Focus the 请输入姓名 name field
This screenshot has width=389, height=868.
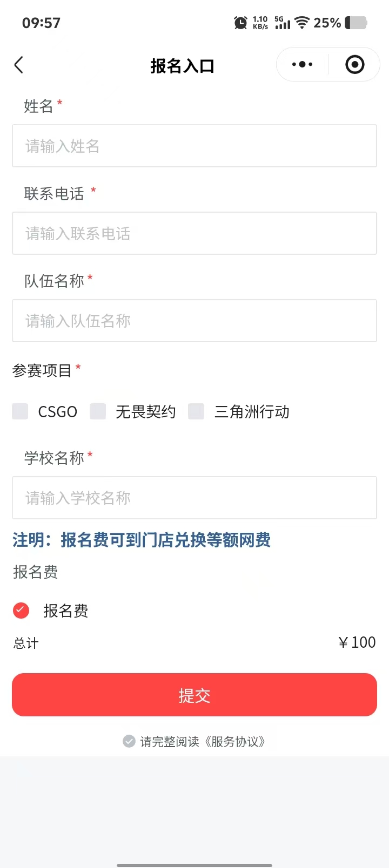pos(194,146)
